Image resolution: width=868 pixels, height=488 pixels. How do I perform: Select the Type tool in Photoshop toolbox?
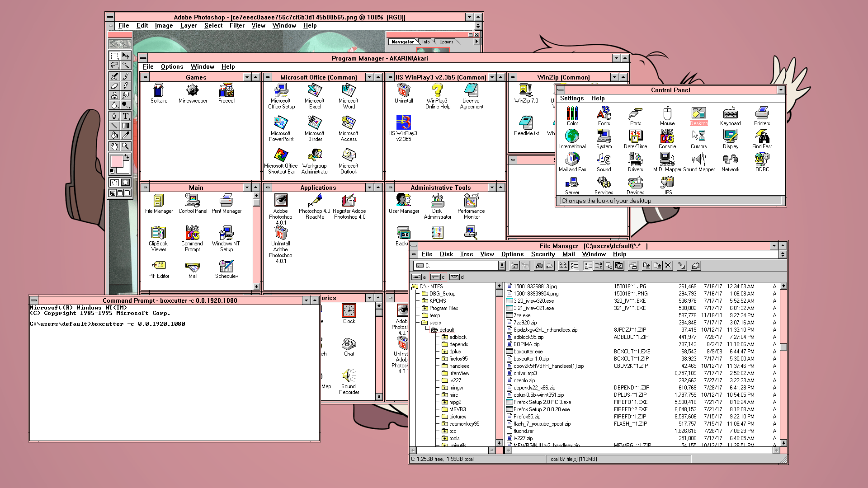click(x=126, y=116)
